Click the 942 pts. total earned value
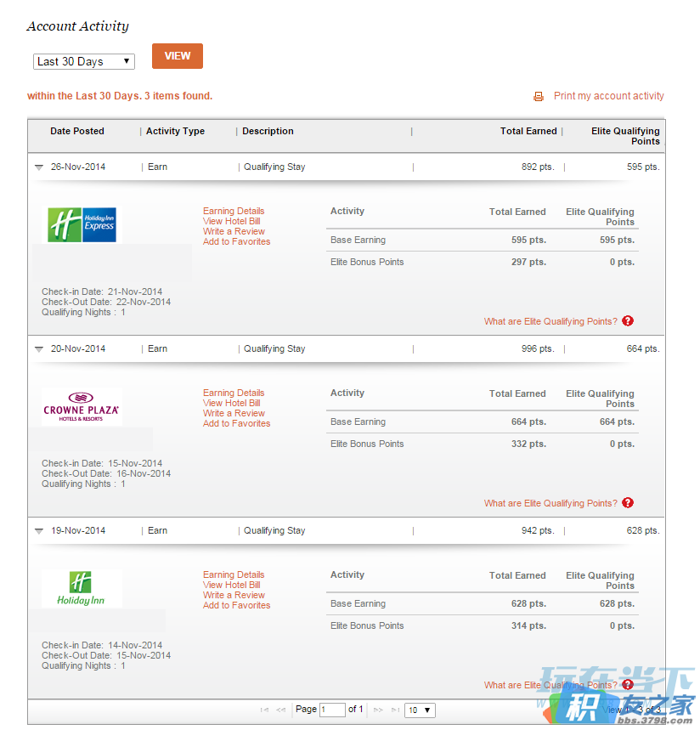 (x=538, y=531)
